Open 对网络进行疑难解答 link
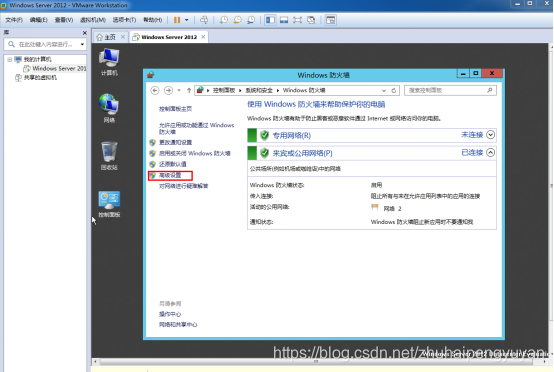The width and height of the screenshot is (554, 372). (184, 186)
